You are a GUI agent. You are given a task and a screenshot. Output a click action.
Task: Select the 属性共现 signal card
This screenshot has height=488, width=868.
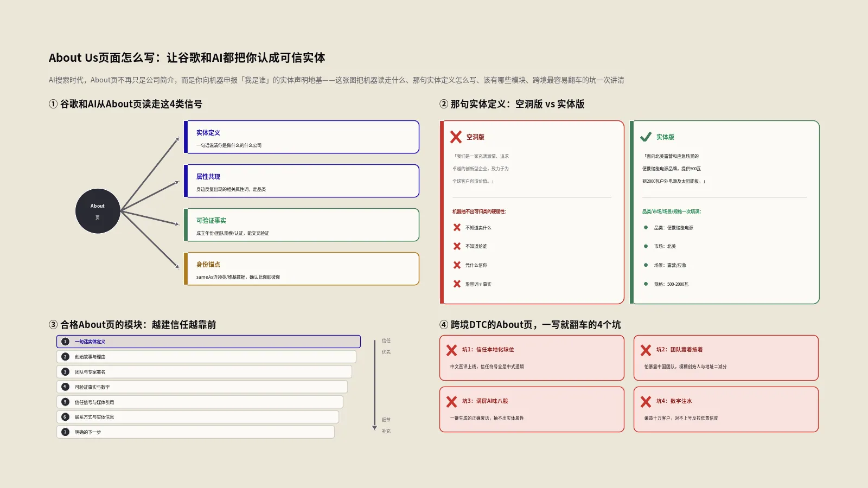[x=302, y=181]
